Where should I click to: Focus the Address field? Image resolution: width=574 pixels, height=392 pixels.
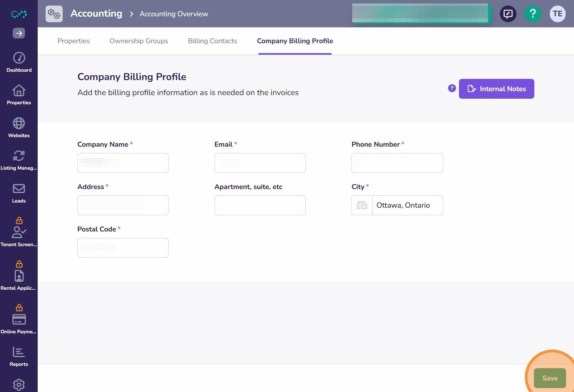point(123,205)
